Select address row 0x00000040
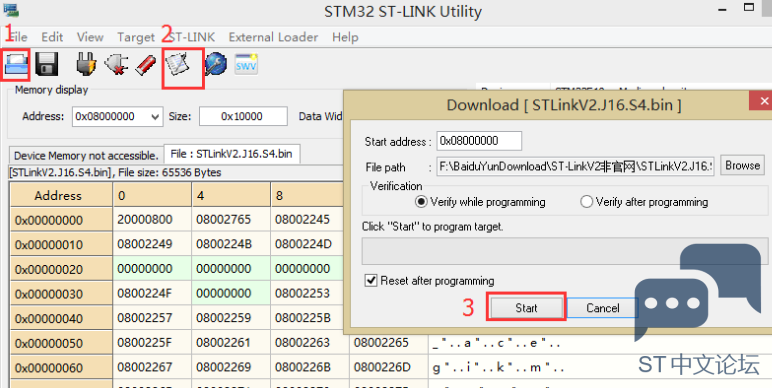The image size is (772, 388). tap(61, 318)
